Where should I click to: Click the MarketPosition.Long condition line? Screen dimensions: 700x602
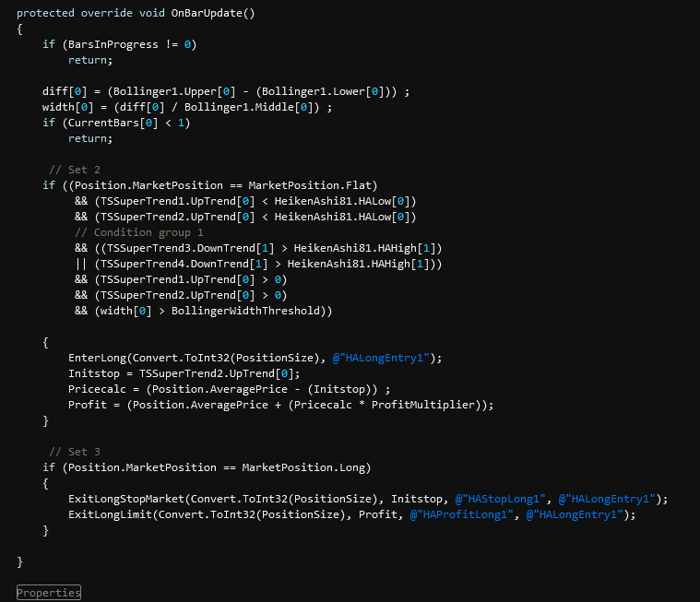(x=207, y=467)
